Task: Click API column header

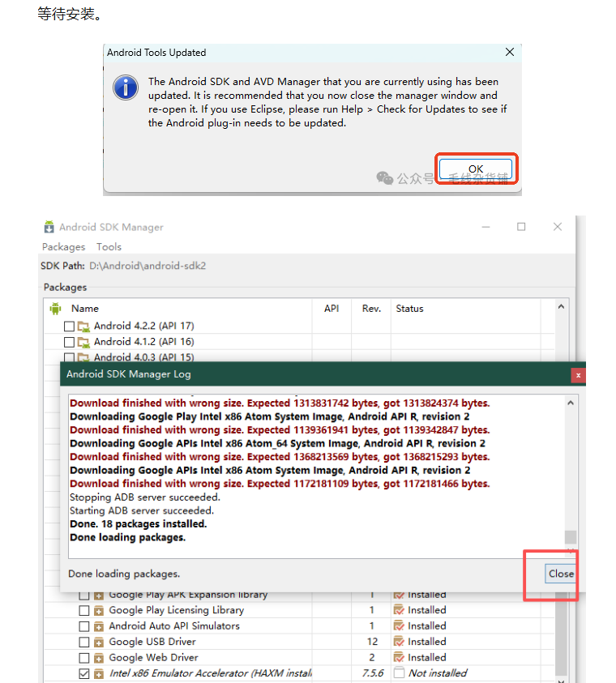Action: [x=332, y=309]
